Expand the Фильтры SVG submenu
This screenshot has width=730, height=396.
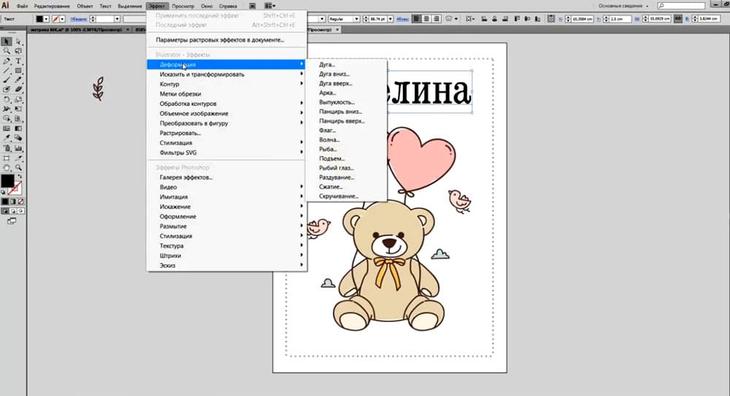(x=227, y=153)
